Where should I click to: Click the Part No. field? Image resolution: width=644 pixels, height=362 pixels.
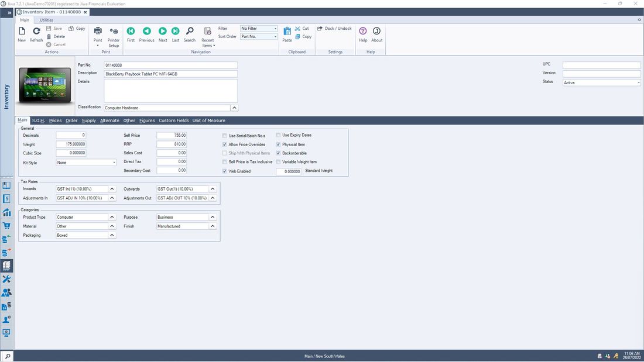coord(170,65)
